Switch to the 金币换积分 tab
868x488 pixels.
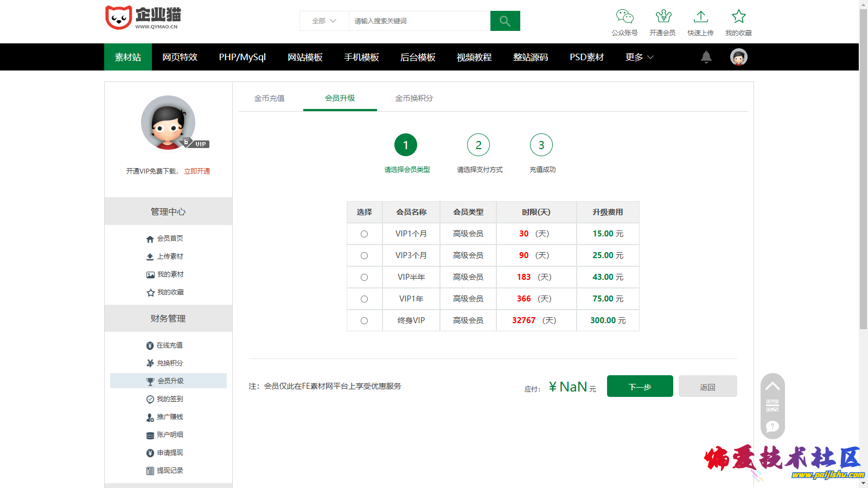point(414,98)
